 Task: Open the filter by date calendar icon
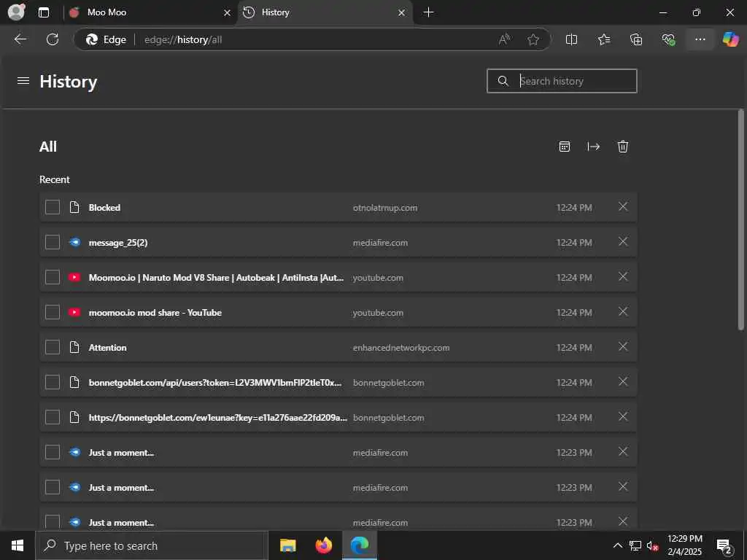pyautogui.click(x=564, y=147)
